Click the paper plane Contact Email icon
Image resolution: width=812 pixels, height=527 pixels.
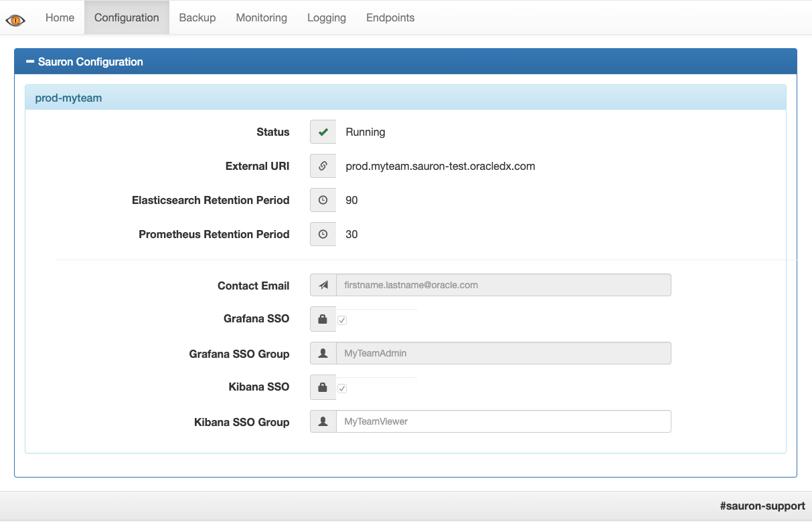(x=323, y=286)
